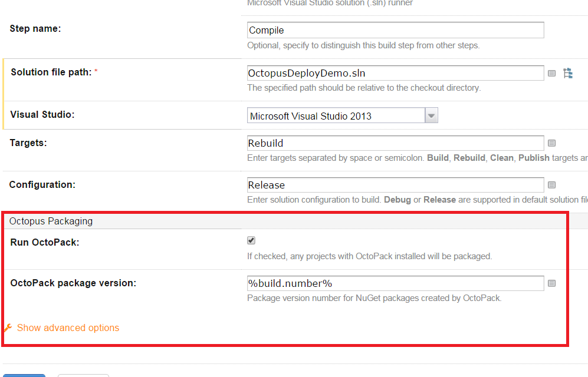Click the Configuration field containing Release
The image size is (588, 377).
pos(395,185)
